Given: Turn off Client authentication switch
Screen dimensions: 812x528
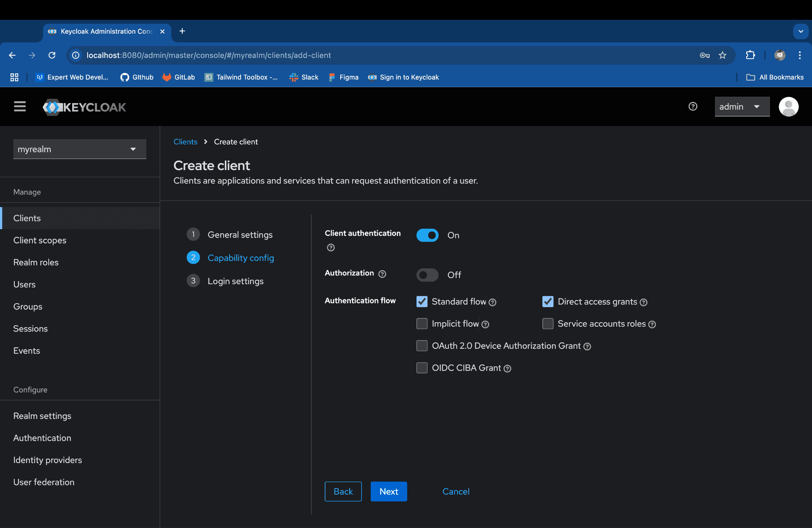Looking at the screenshot, I should tap(427, 235).
